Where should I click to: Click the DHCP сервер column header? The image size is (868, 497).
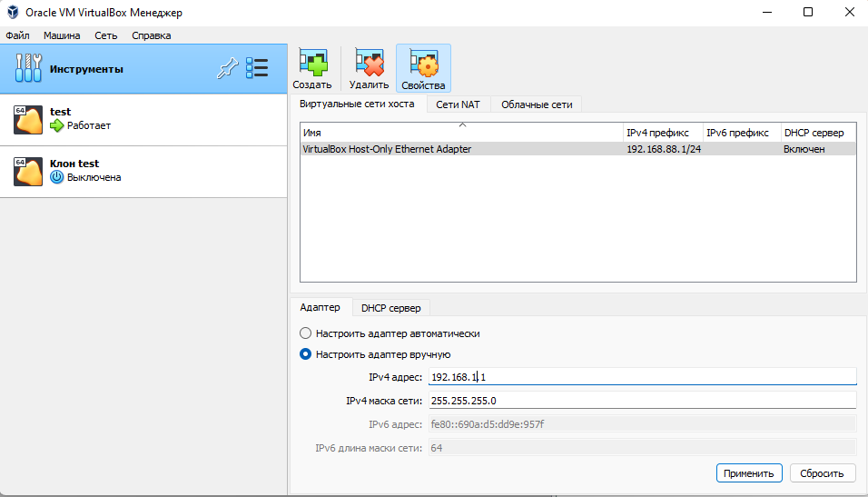[819, 133]
